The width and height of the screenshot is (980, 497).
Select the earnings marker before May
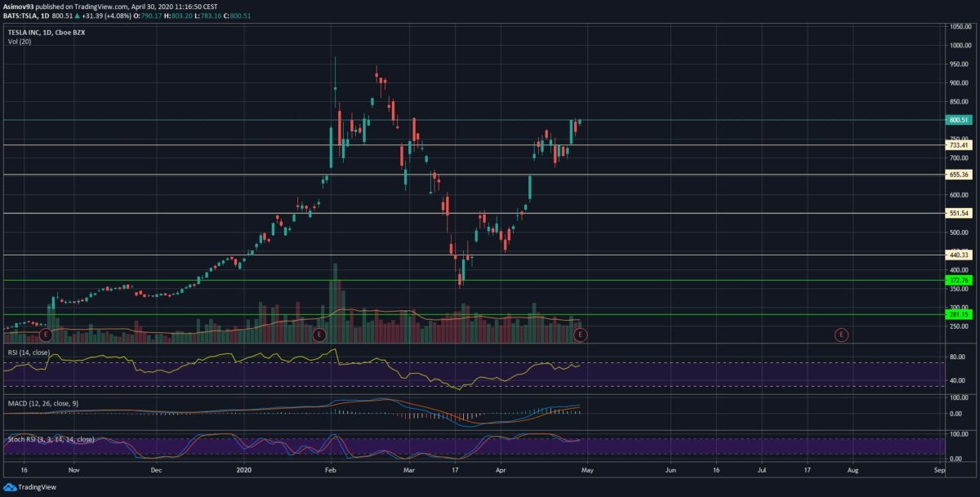point(580,335)
